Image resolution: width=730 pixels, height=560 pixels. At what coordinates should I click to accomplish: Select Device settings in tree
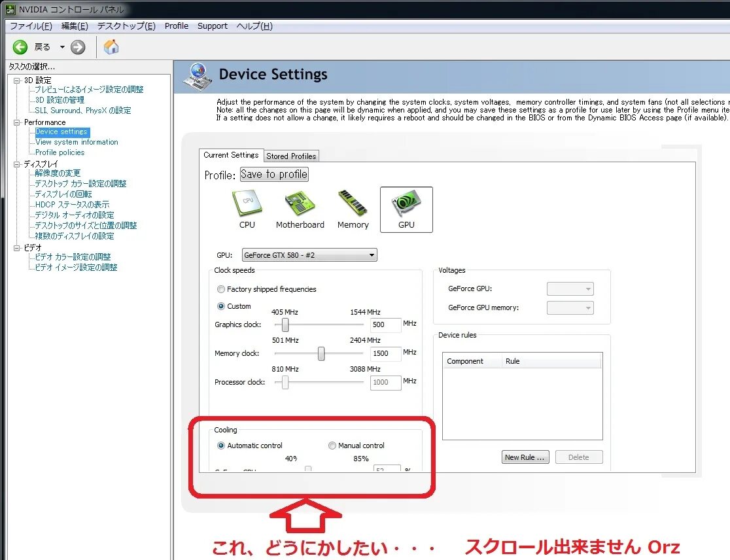click(x=61, y=131)
